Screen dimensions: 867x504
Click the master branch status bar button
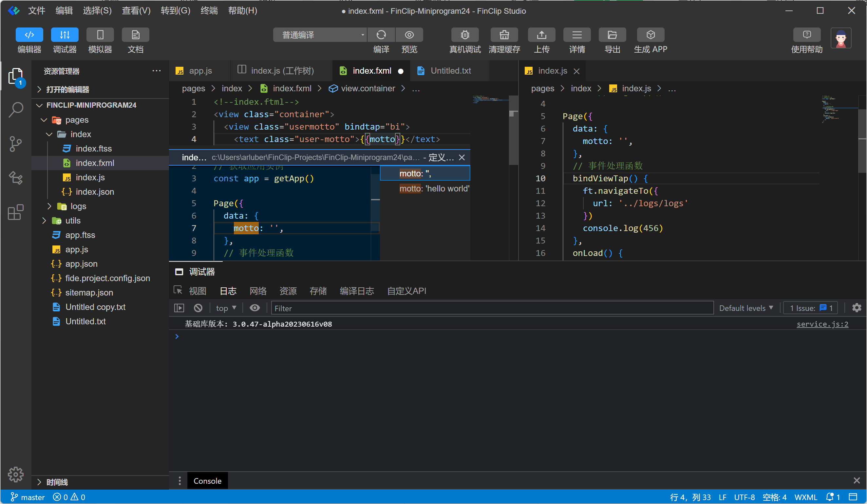28,497
